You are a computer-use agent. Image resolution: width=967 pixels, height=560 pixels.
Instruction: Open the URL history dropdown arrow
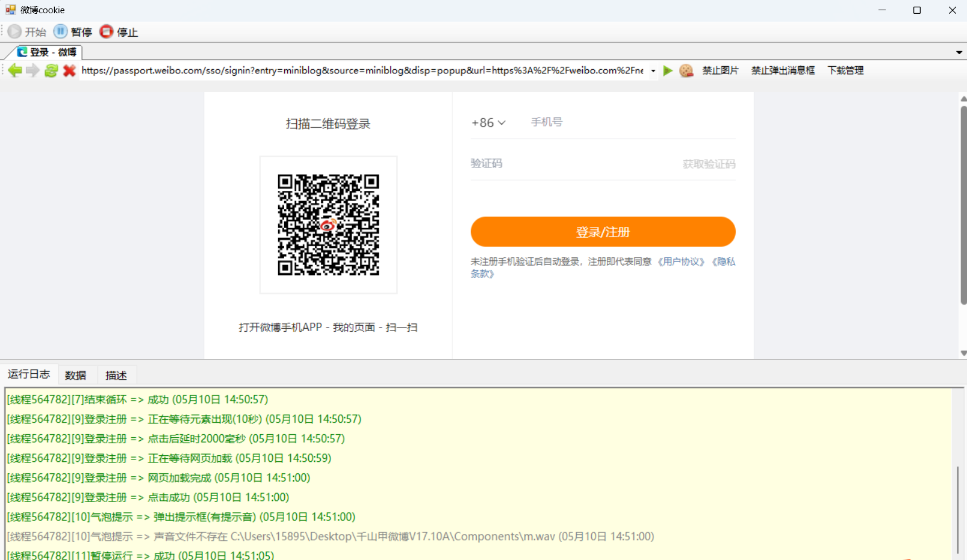tap(653, 70)
